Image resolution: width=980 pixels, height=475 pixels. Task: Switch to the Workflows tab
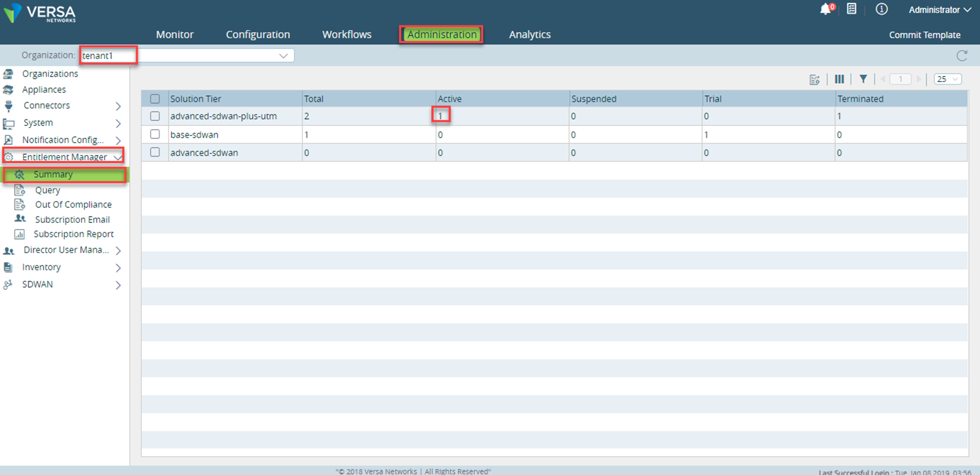(x=347, y=35)
